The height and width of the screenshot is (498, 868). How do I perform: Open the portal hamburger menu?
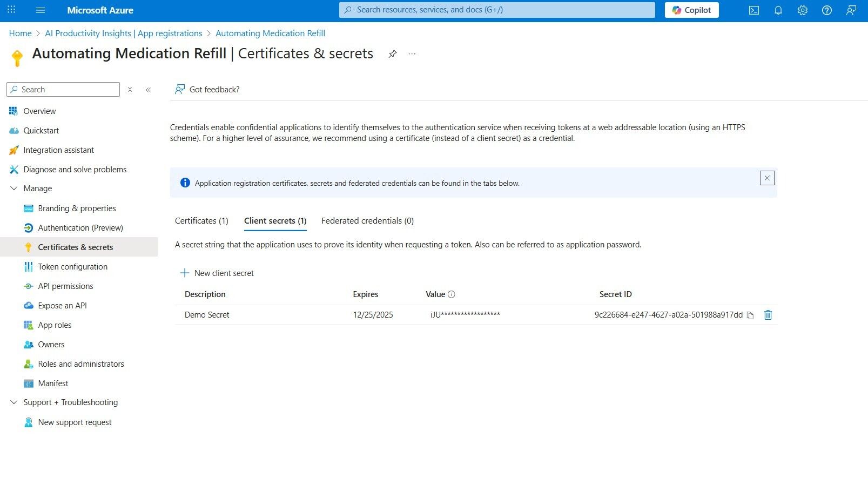[41, 10]
